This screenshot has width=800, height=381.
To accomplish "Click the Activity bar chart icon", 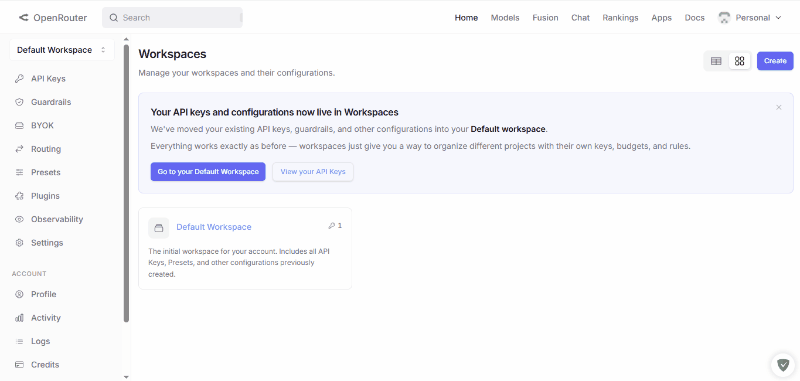I will point(19,318).
